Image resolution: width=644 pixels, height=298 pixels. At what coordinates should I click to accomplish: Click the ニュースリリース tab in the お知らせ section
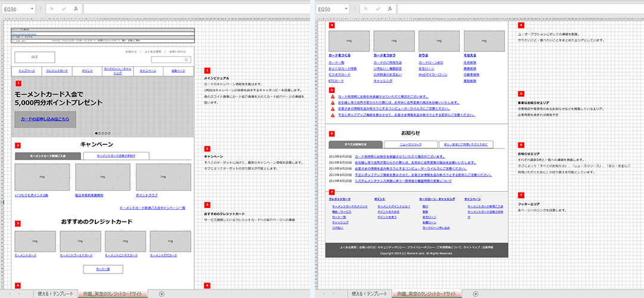tap(411, 144)
